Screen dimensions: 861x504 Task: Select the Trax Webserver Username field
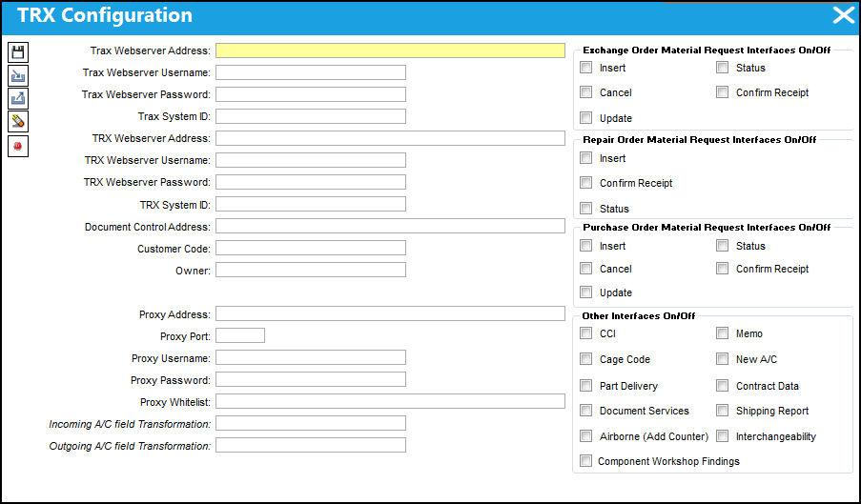pyautogui.click(x=311, y=72)
